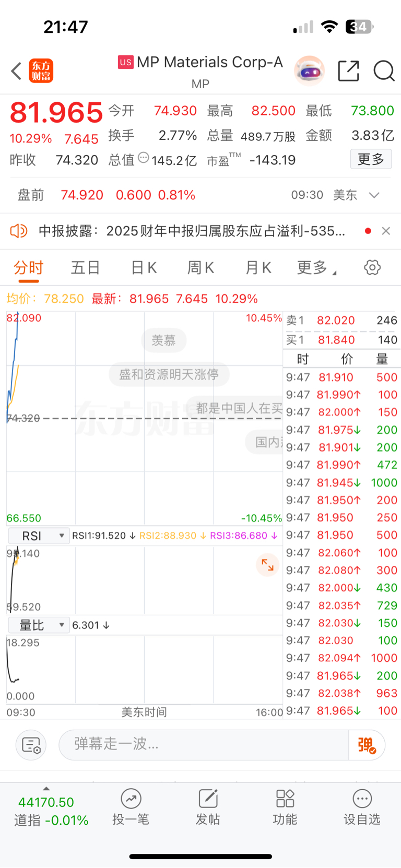Viewport: 401px width, 868px height.
Task: Tap the 盛和资源明天涨停 danmaku comment
Action: (x=169, y=374)
